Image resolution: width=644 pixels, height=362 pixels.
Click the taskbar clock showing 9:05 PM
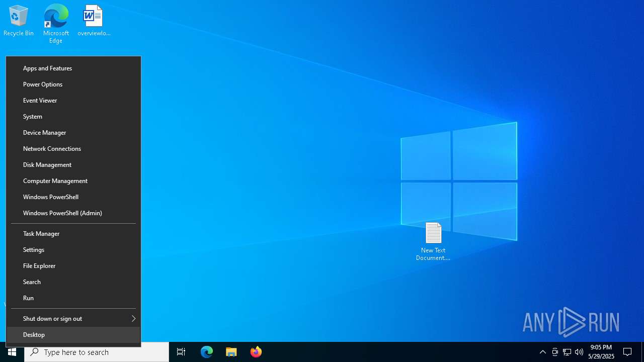coord(601,352)
